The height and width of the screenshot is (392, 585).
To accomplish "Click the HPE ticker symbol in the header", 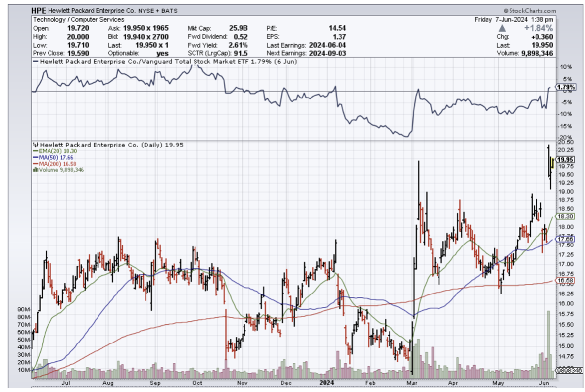I will coord(39,11).
